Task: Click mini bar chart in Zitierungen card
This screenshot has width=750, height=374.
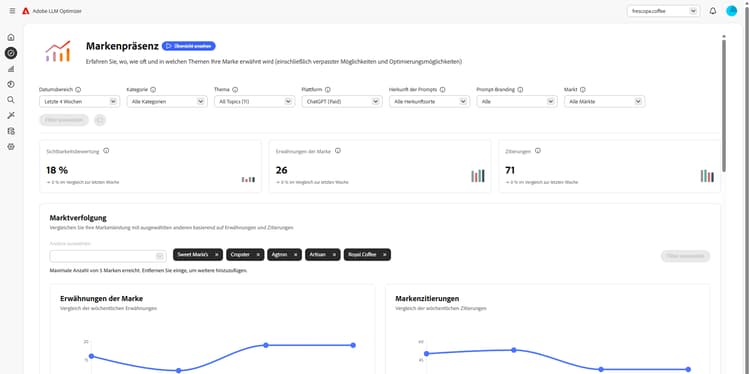Action: tap(707, 176)
